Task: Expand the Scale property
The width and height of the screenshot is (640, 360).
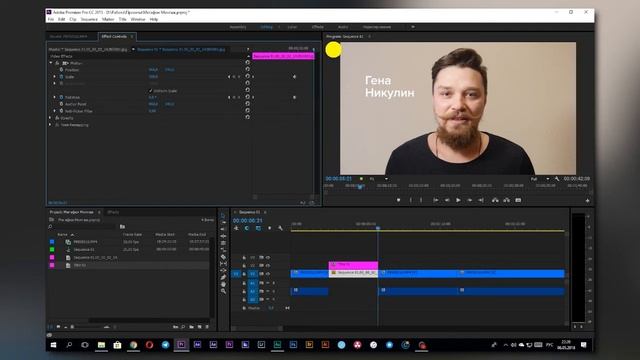Action: click(x=55, y=77)
